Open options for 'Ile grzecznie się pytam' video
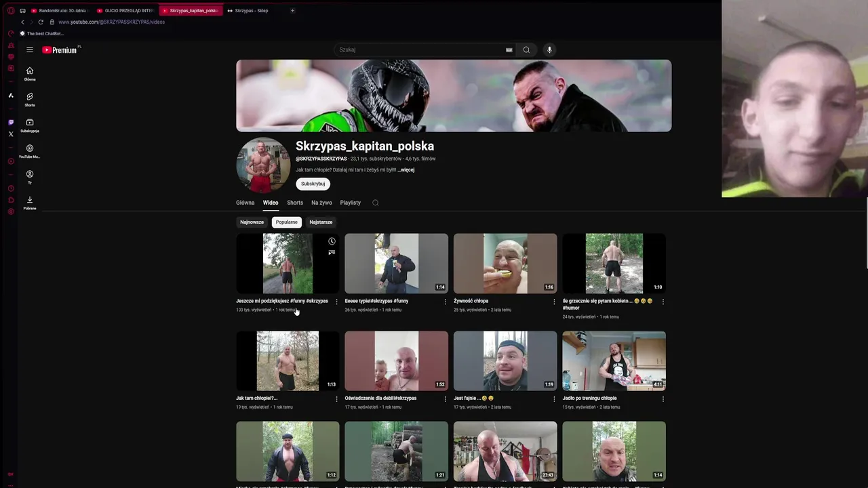The width and height of the screenshot is (868, 488). (x=663, y=302)
